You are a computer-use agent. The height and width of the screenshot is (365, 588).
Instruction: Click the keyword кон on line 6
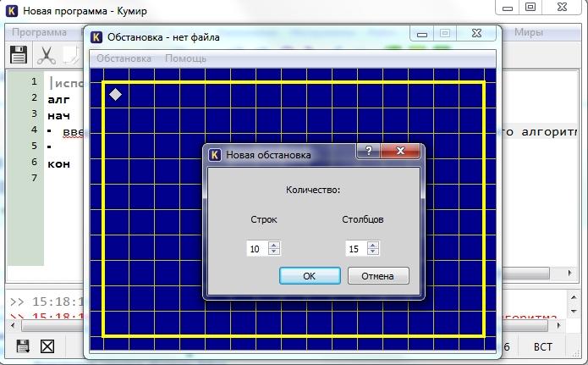[x=59, y=164]
